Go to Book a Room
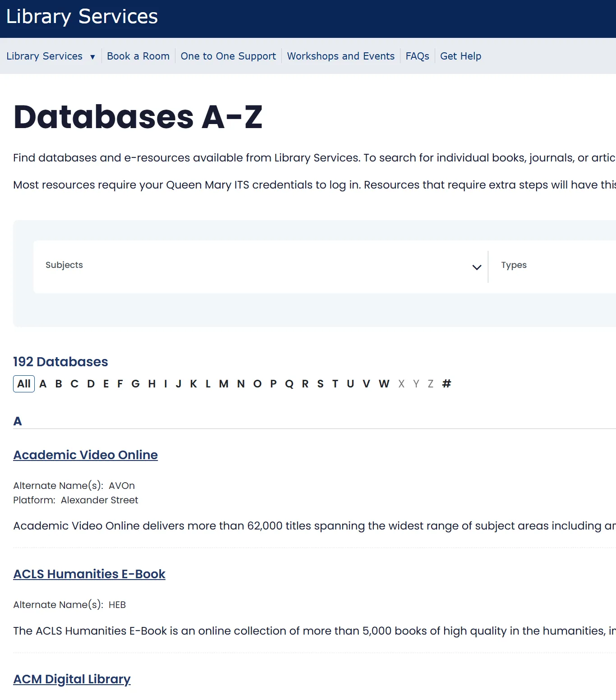This screenshot has width=616, height=700. 138,56
